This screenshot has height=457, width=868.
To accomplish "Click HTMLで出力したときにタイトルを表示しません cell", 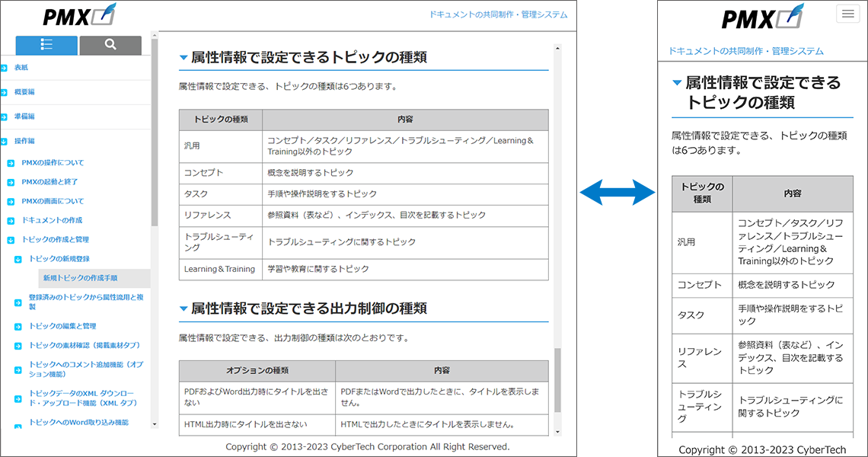I will point(442,425).
